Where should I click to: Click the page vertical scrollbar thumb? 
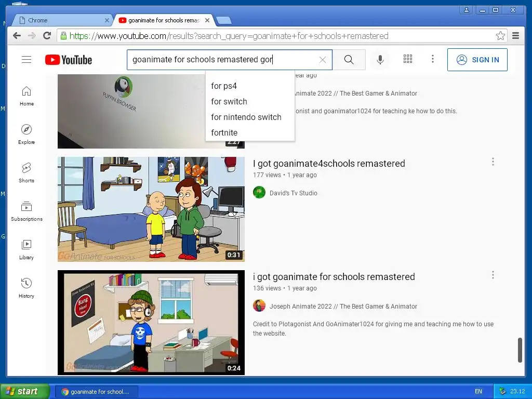coord(520,350)
